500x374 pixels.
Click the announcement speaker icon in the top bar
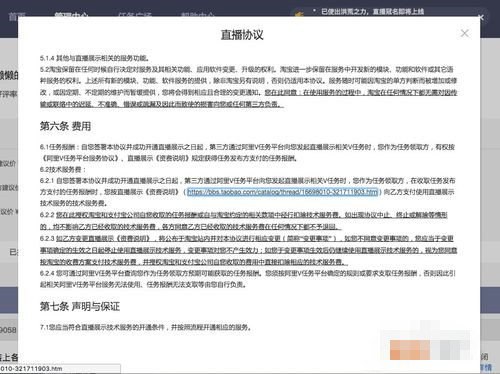299,14
